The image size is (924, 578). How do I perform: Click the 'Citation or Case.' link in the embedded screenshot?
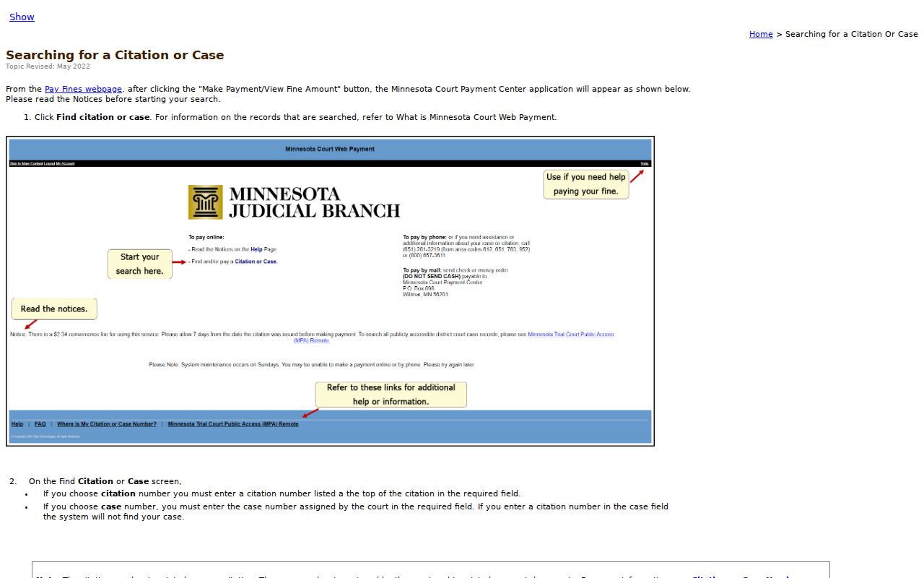coord(256,262)
